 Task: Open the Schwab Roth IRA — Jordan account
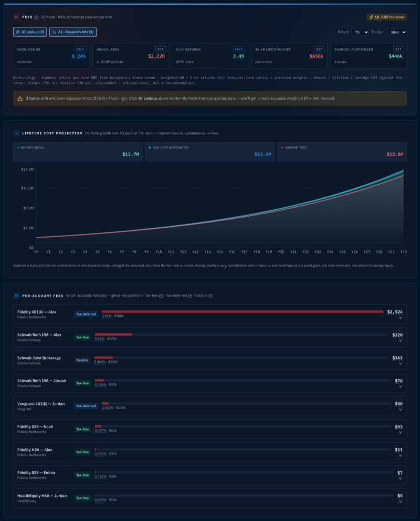210,383
